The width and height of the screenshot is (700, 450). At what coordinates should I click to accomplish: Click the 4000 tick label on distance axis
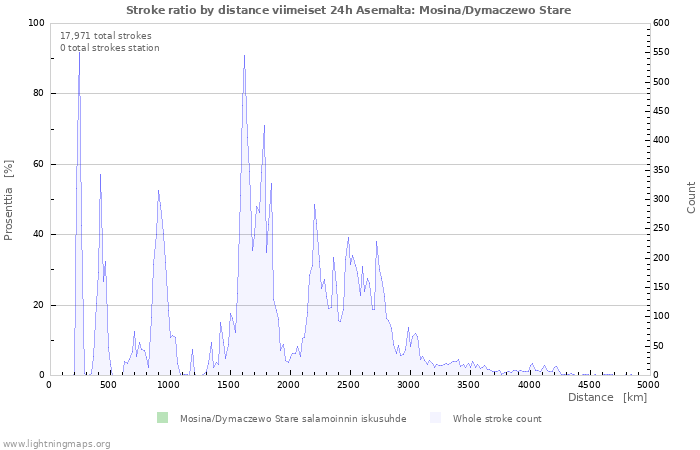pyautogui.click(x=529, y=385)
